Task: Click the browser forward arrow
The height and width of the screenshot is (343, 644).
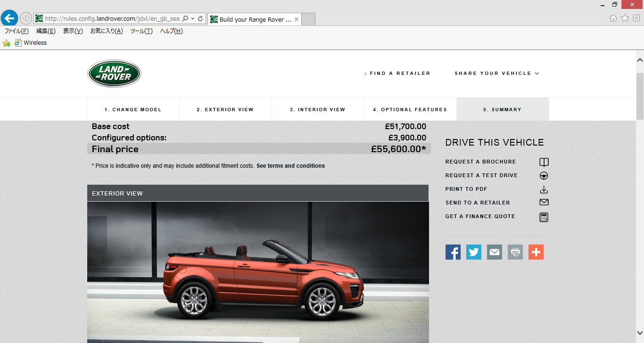Action: [26, 19]
